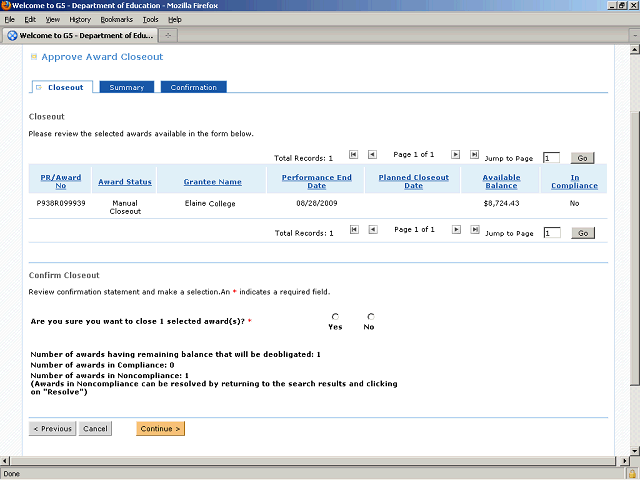Screen dimensions: 640x480
Task: Click the Firefox logo in title bar
Action: [6, 5]
